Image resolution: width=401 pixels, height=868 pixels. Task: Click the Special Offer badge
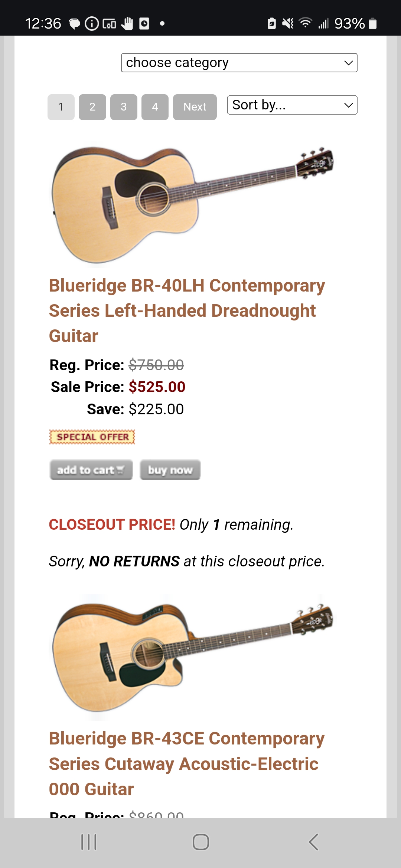coord(92,437)
